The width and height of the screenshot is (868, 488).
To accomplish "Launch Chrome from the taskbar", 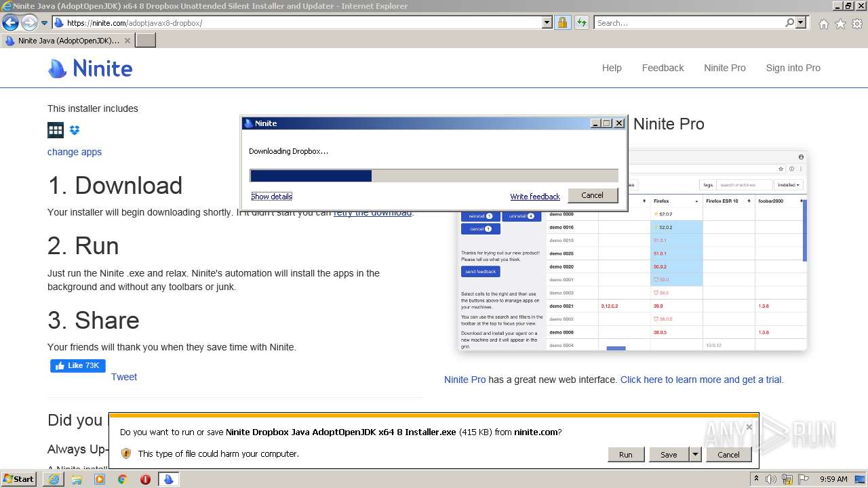I will coord(123,479).
